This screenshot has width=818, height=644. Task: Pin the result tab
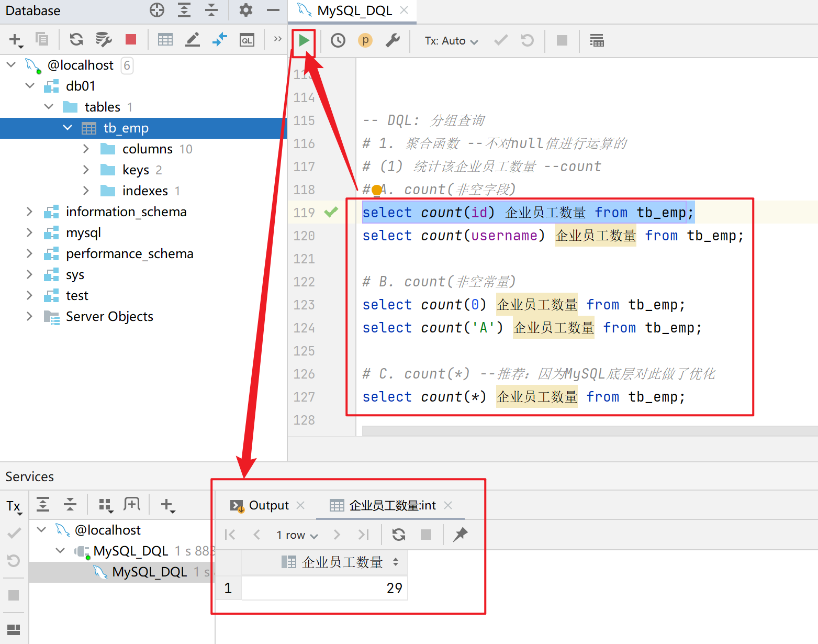point(460,534)
